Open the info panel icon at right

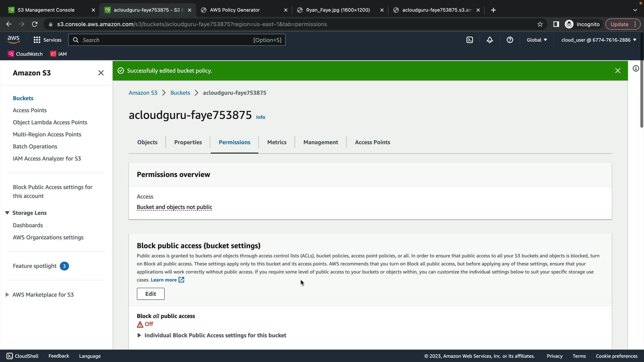(636, 69)
